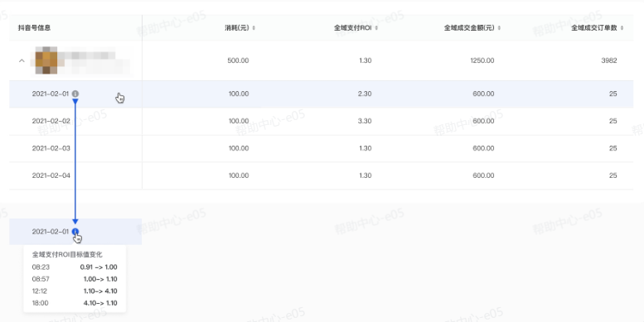Screen dimensions: 644x322
Task: Click ROI value 1.30 in account summary row
Action: tap(366, 60)
